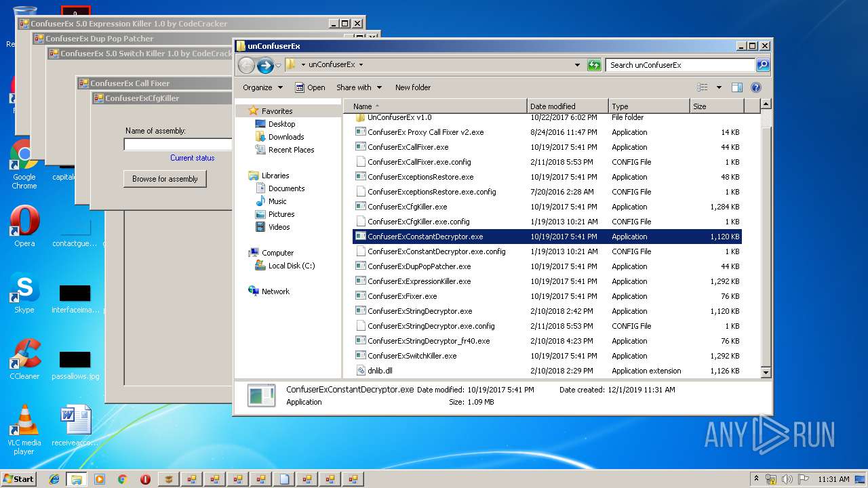
Task: Click the Start button
Action: (18, 479)
